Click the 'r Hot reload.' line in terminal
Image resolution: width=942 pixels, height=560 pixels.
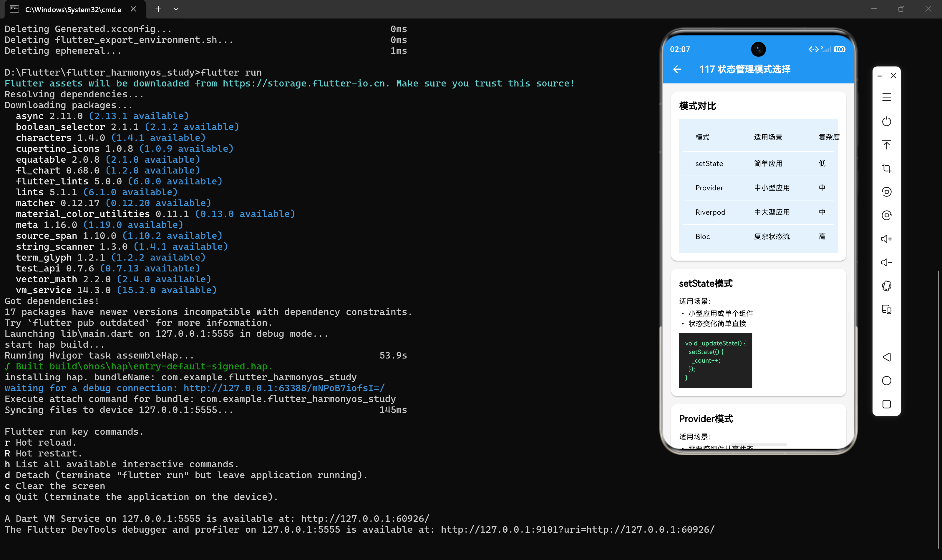[x=40, y=442]
